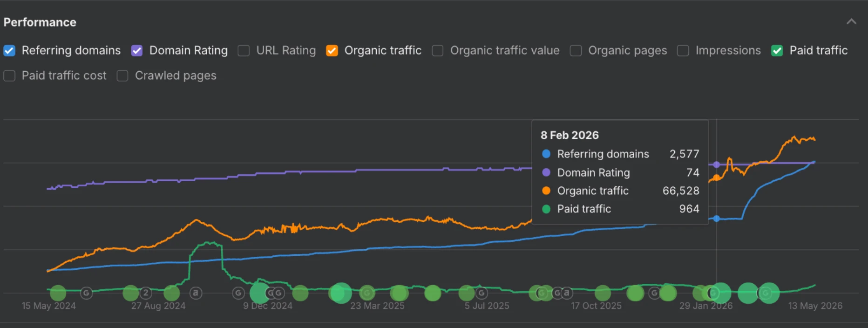Enable the Crawled pages checkbox
The image size is (868, 328).
(x=122, y=76)
